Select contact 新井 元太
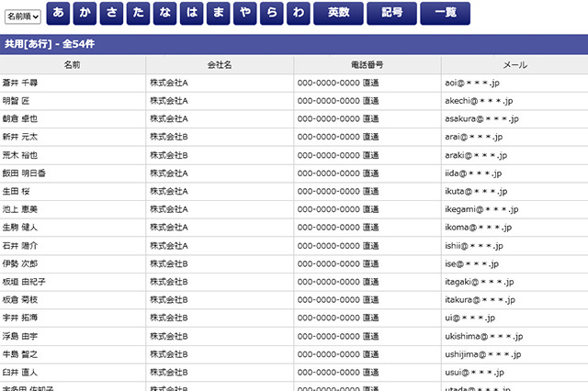Screen dimensions: 588x391 [20, 137]
